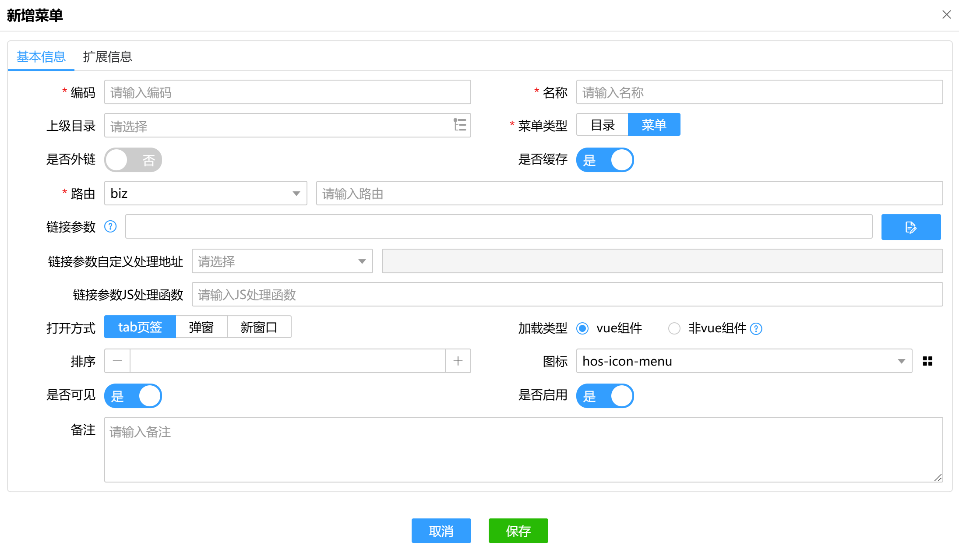Close the 新增菜单 dialog with X icon
959x560 pixels.
click(x=947, y=15)
